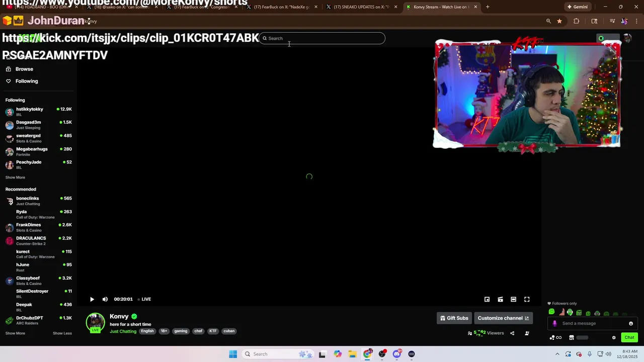Screen dimensions: 644x362
Task: Open channel points balance icon
Action: click(x=555, y=337)
